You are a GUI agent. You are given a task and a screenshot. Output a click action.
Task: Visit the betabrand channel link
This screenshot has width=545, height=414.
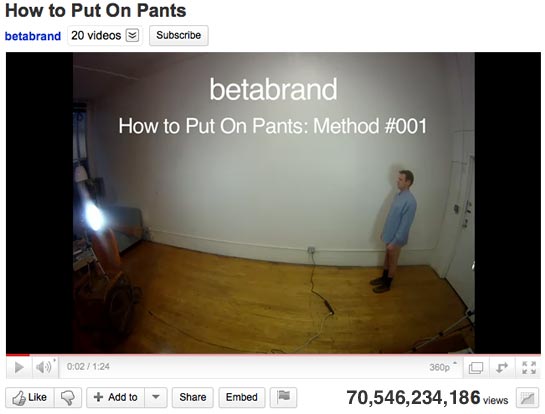33,36
